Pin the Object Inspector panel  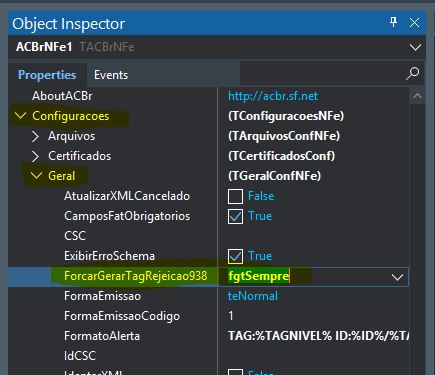394,23
